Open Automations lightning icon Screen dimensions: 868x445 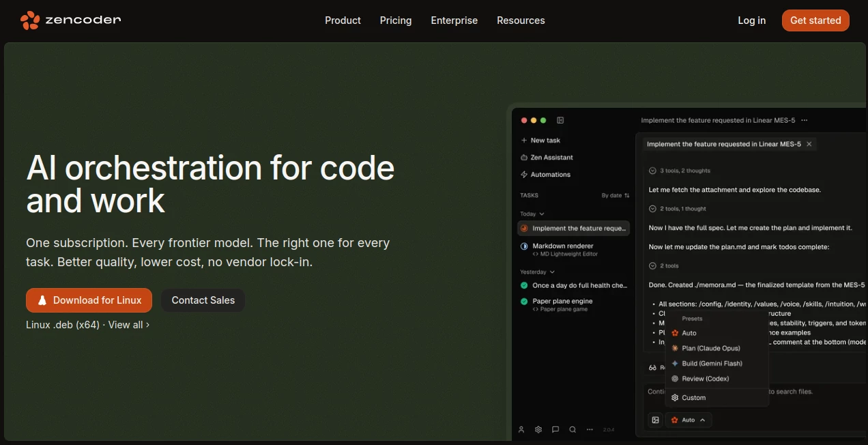coord(524,175)
